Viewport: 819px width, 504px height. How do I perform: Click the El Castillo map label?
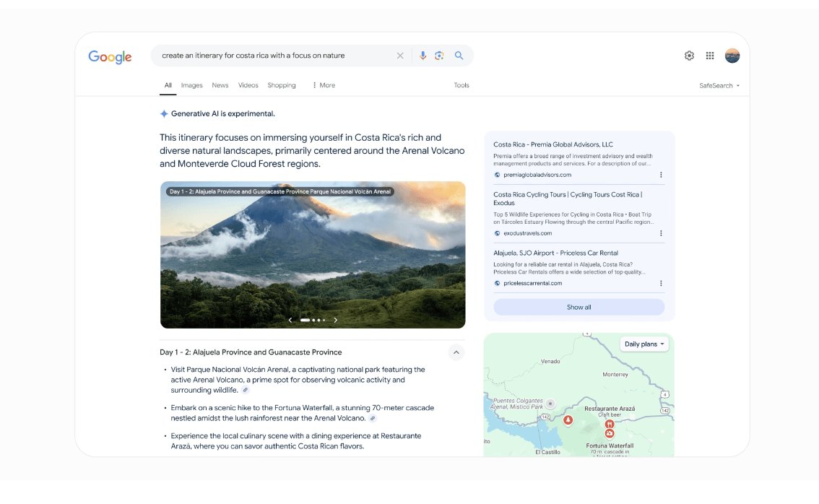(547, 452)
